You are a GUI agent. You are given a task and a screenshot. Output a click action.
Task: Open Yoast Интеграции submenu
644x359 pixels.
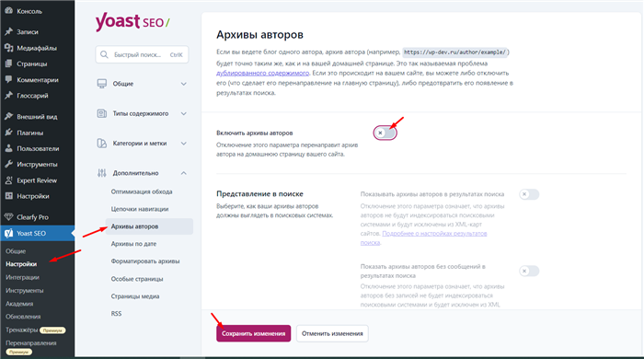[x=23, y=277]
